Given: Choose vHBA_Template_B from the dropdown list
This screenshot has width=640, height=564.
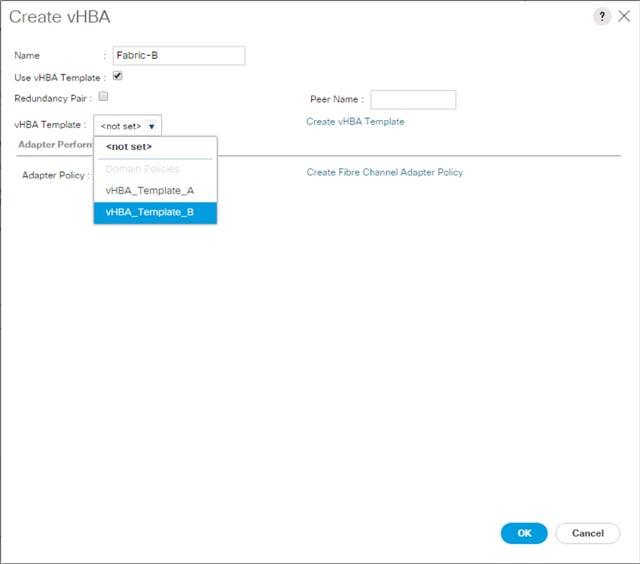Looking at the screenshot, I should (x=155, y=213).
